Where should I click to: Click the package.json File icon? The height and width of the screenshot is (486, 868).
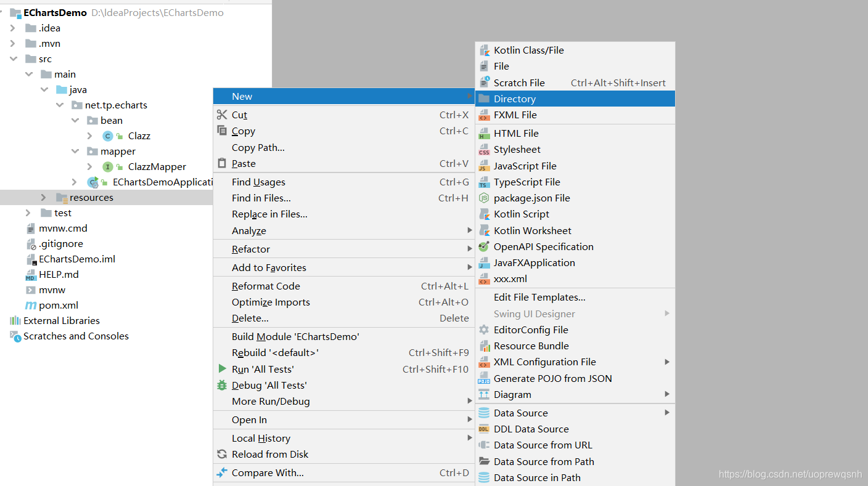point(484,198)
